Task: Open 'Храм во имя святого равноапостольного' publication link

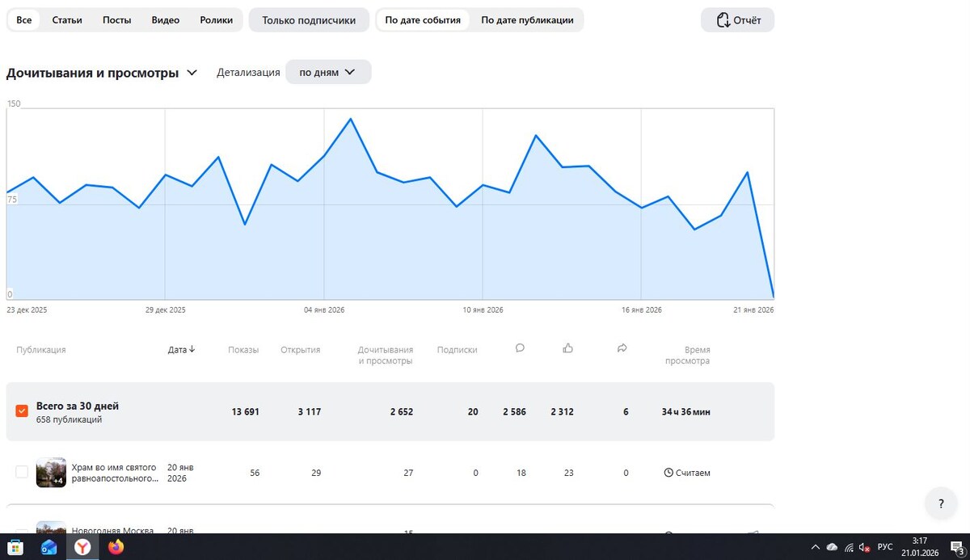Action: [114, 473]
